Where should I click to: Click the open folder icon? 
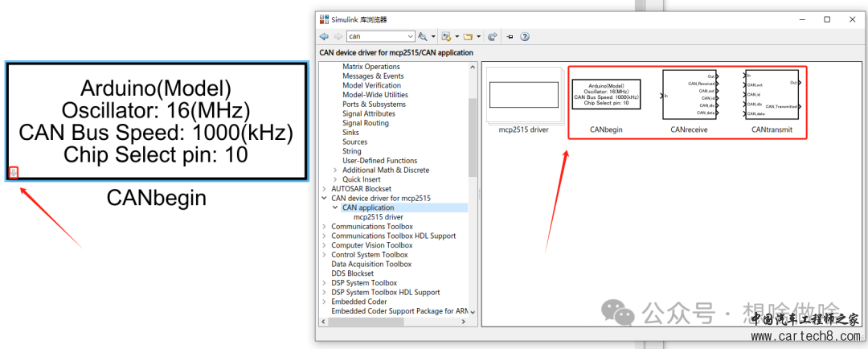click(x=468, y=36)
